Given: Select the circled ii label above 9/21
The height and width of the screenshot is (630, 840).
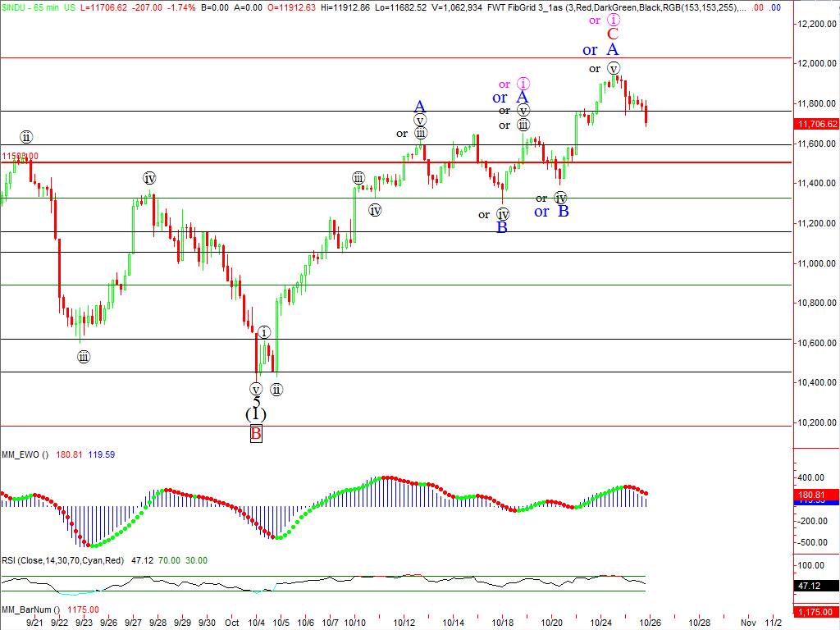Looking at the screenshot, I should (26, 137).
